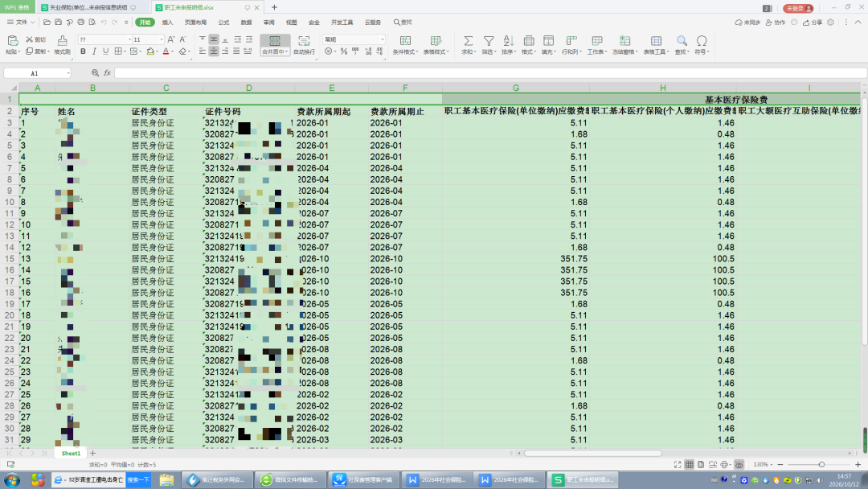Toggle horizontal center alignment
The image size is (868, 489).
pos(214,51)
